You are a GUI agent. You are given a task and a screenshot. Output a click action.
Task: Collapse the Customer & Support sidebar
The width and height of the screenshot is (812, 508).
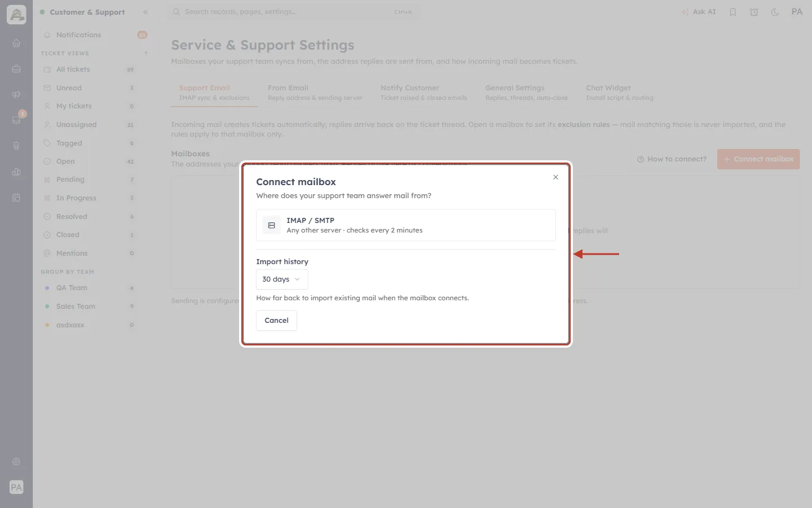point(145,12)
